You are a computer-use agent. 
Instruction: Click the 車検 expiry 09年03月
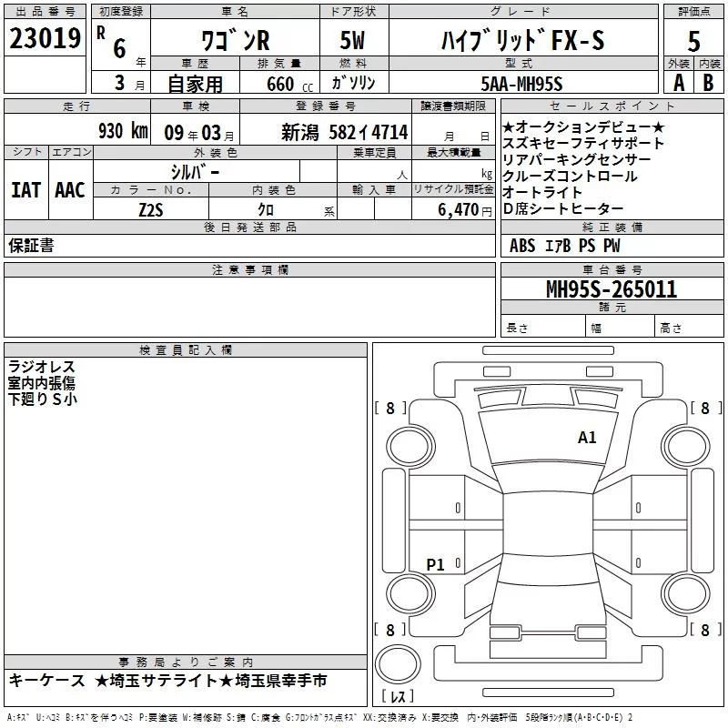pyautogui.click(x=199, y=133)
